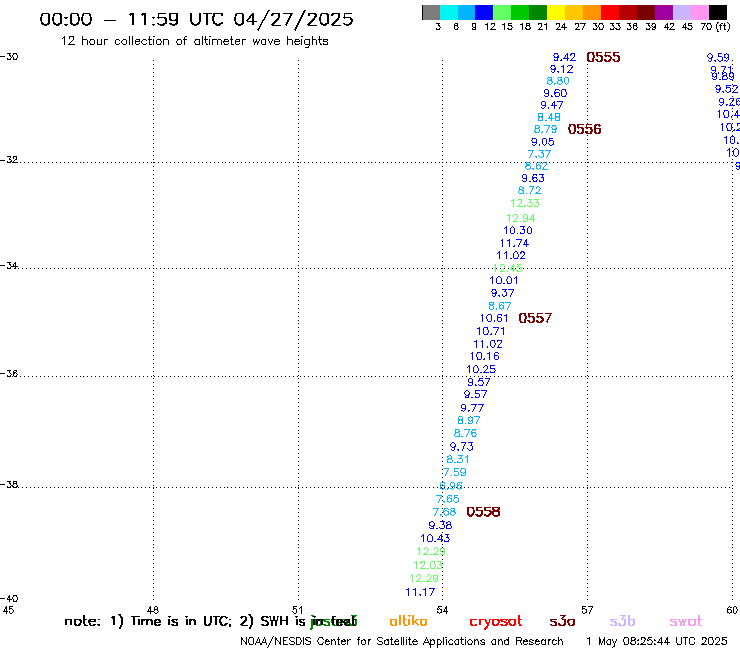The width and height of the screenshot is (740, 650).
Task: Click the 8.76 wave height value
Action: (466, 433)
